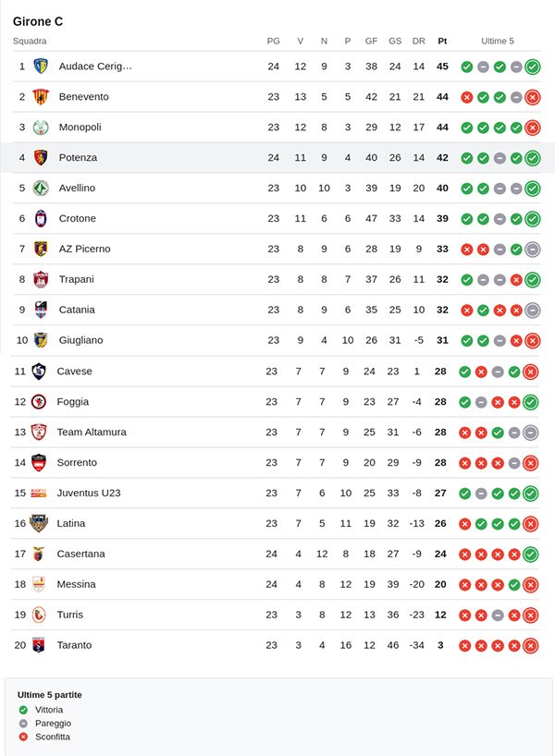Select the Trapani team name
The image size is (555, 756).
[76, 279]
